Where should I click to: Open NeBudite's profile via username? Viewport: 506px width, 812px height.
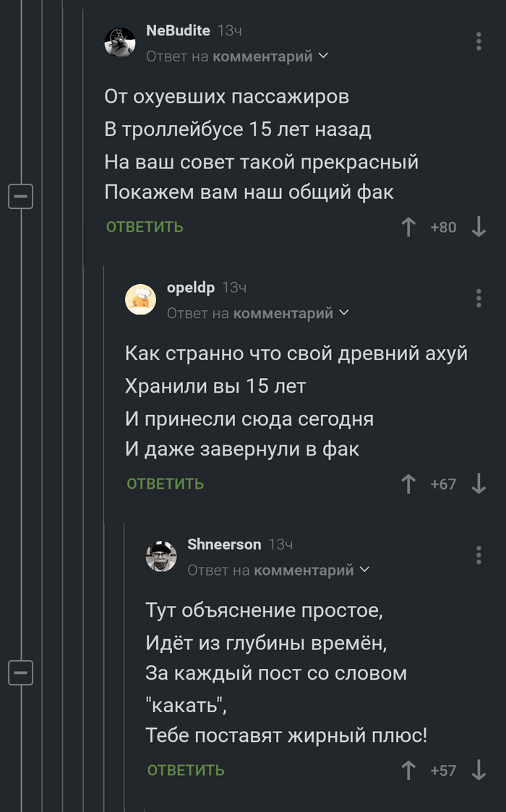click(x=178, y=30)
